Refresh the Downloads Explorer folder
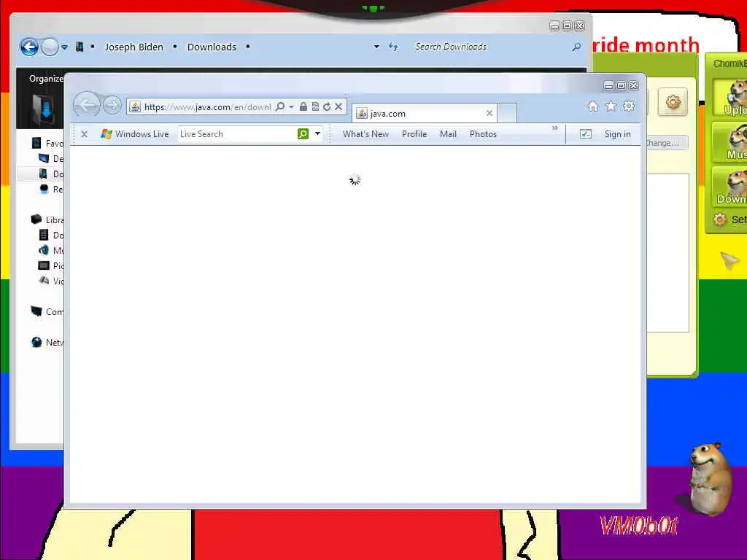 click(x=393, y=47)
